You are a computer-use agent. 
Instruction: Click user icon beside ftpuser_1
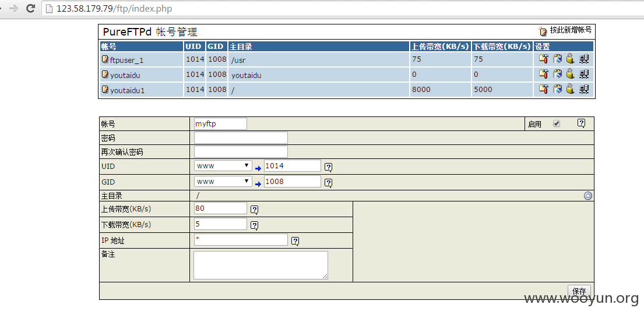[x=105, y=59]
